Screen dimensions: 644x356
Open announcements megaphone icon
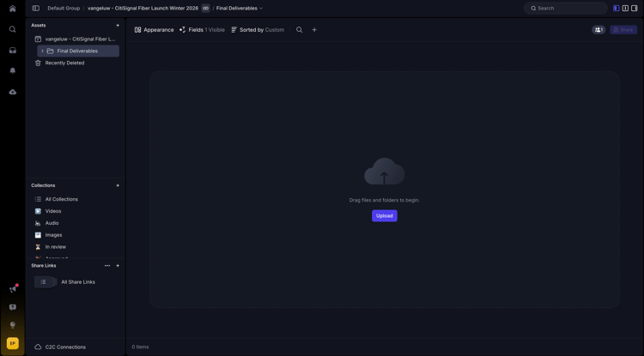click(12, 289)
